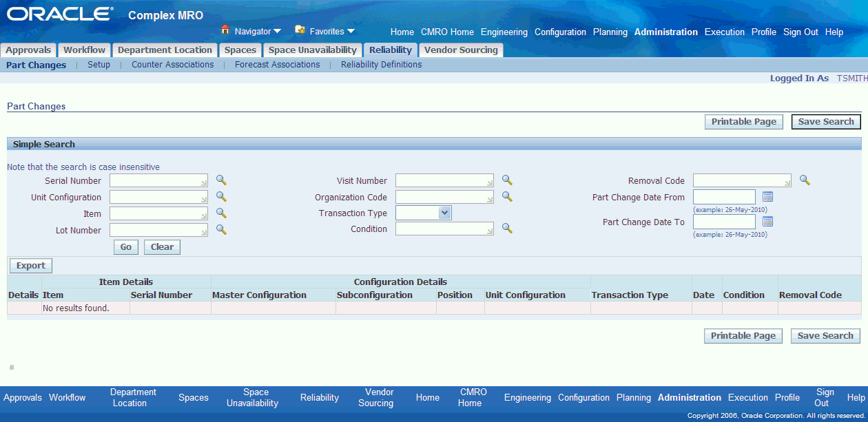Select the Reliability tab
Image resolution: width=868 pixels, height=422 pixels.
pos(391,50)
